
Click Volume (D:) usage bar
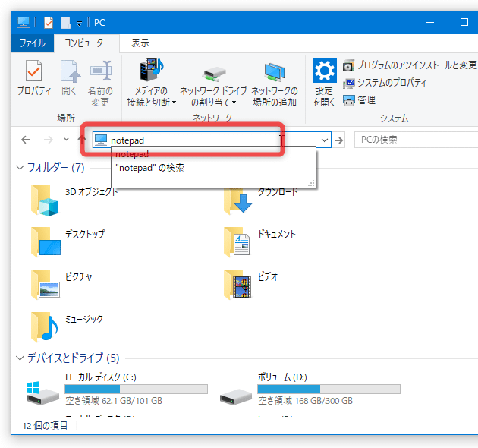click(x=329, y=389)
